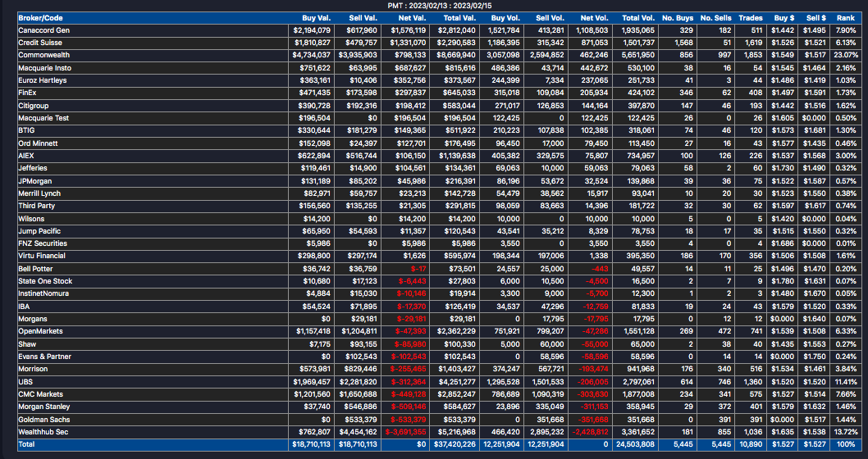Select the Wealthhub Sec broker name

[x=43, y=432]
